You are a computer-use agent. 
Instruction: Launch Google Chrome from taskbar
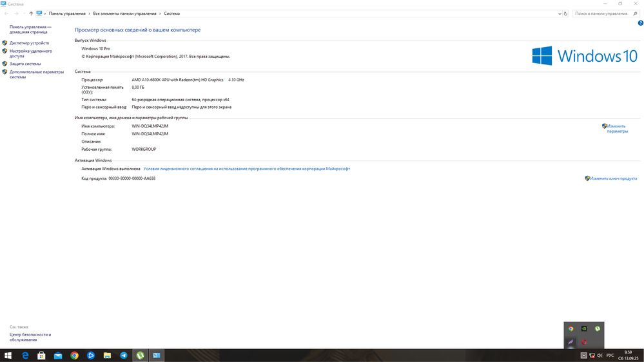(x=74, y=356)
